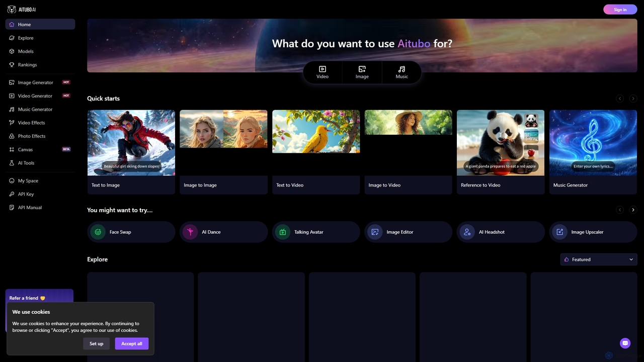Click the API Manual document icon

tap(12, 208)
